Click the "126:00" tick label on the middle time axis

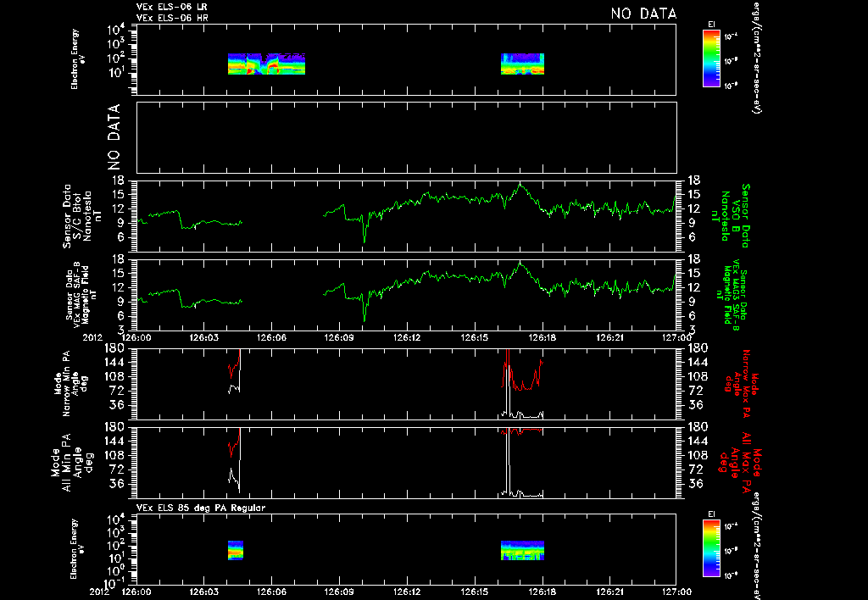click(136, 336)
